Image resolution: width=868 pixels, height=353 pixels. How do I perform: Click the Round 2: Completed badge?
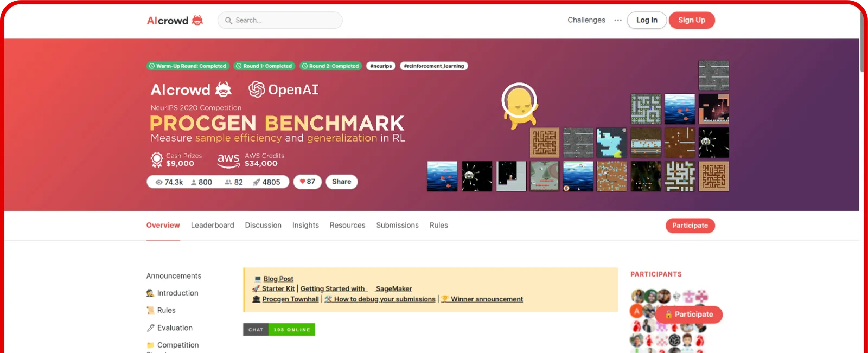point(331,66)
